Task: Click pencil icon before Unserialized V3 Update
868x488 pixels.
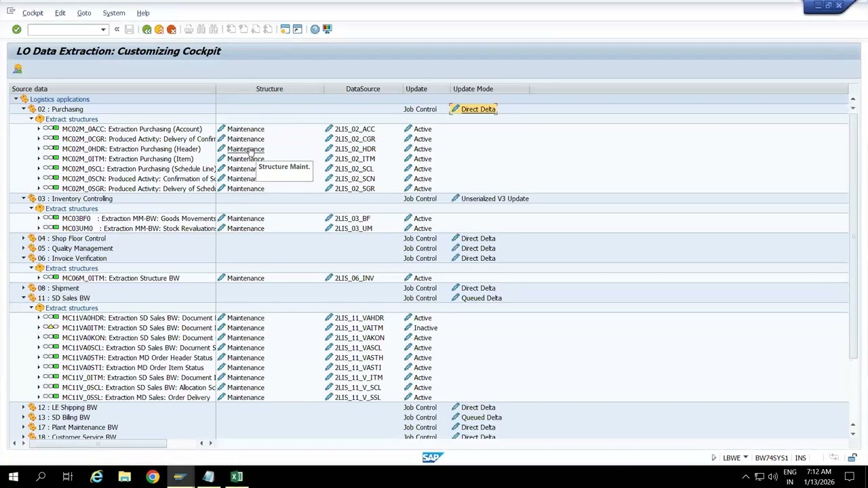Action: (455, 199)
